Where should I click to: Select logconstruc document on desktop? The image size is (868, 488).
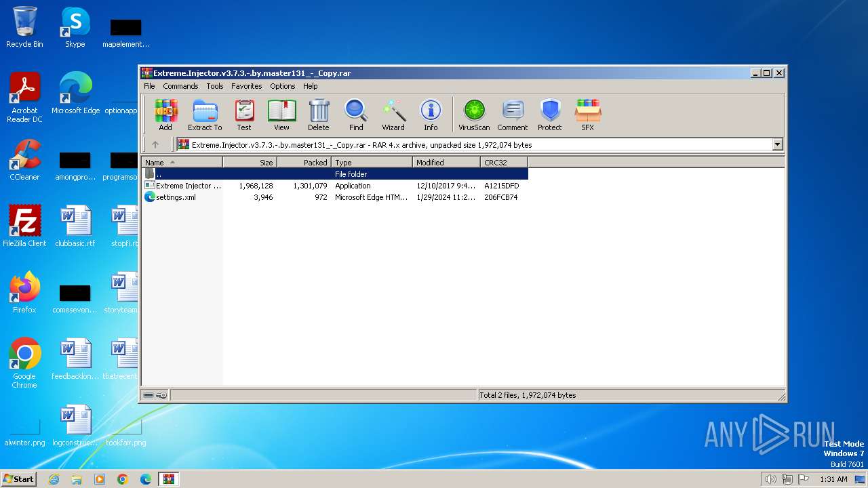click(75, 426)
